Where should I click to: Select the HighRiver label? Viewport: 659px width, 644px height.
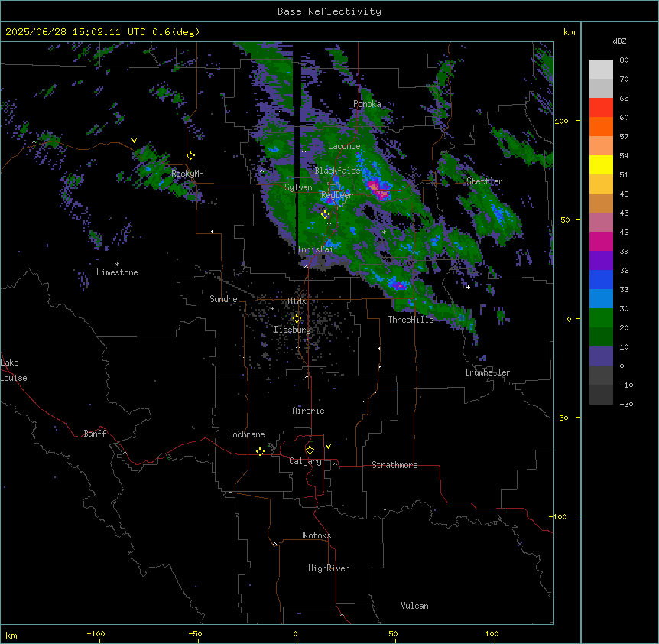tap(329, 568)
